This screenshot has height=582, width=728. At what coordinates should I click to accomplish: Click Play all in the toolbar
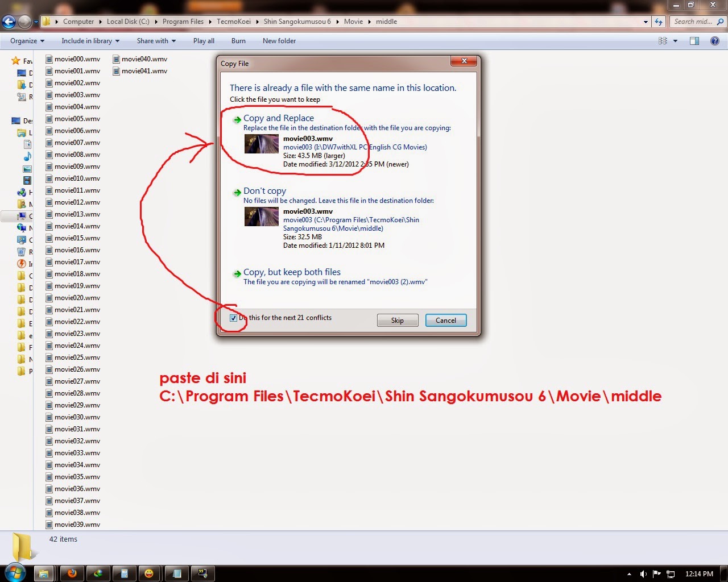(x=204, y=41)
